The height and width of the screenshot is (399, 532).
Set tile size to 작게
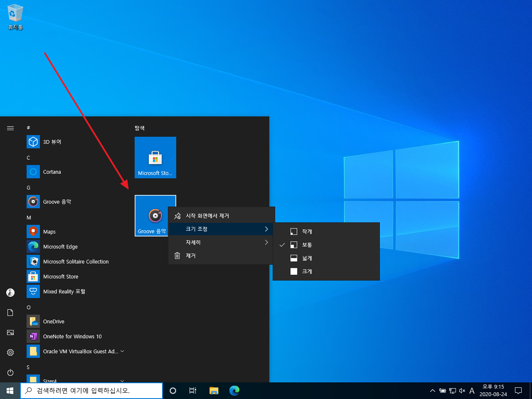point(326,232)
